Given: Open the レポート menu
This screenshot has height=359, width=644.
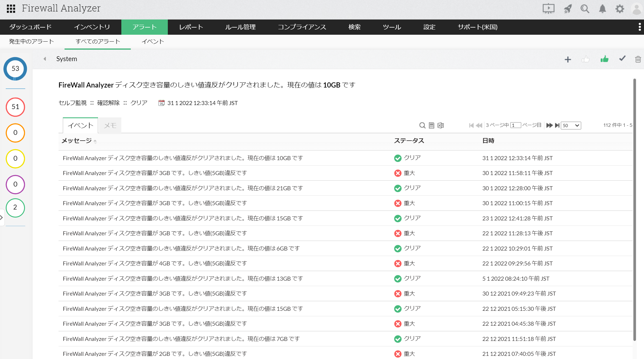Looking at the screenshot, I should click(x=191, y=27).
